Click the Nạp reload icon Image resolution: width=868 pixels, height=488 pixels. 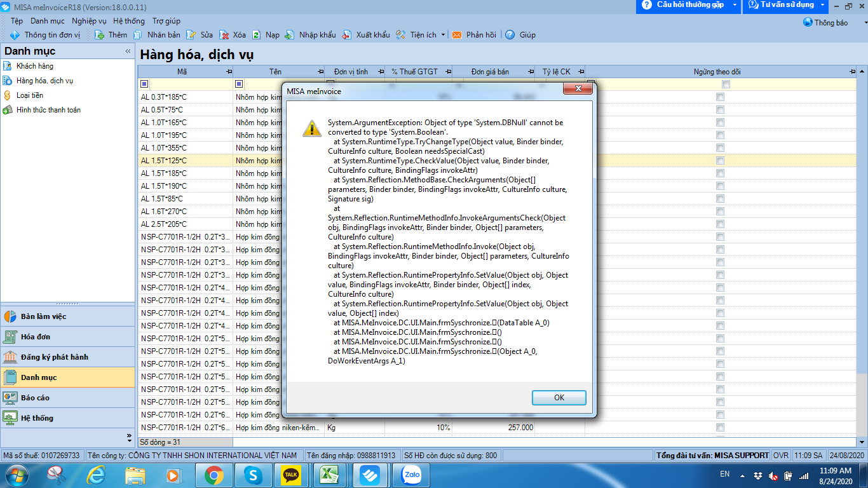[256, 35]
